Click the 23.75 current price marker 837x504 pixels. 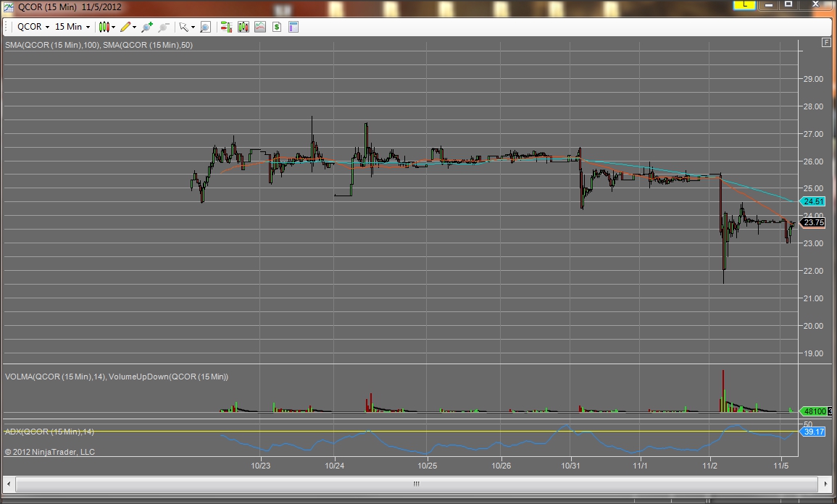click(813, 223)
